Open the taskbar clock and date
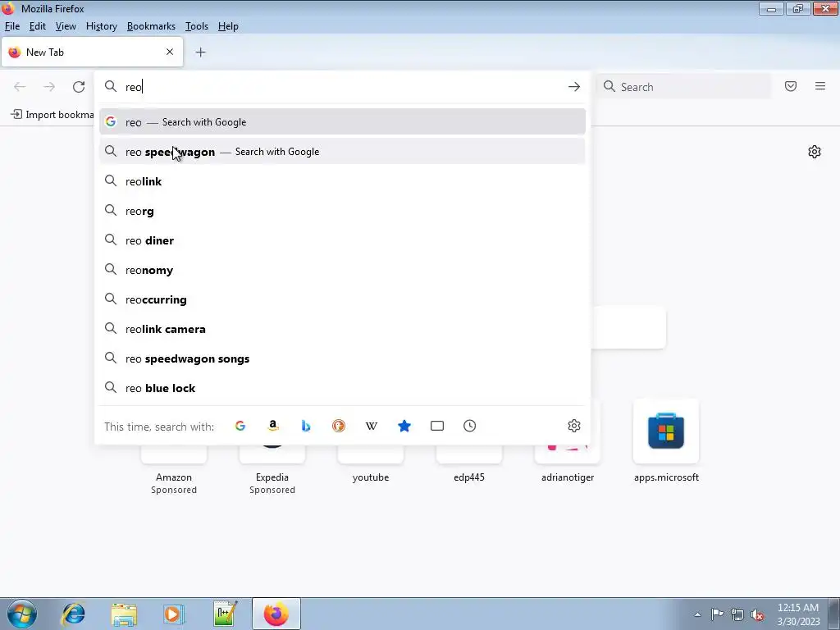This screenshot has height=630, width=840. [x=798, y=614]
